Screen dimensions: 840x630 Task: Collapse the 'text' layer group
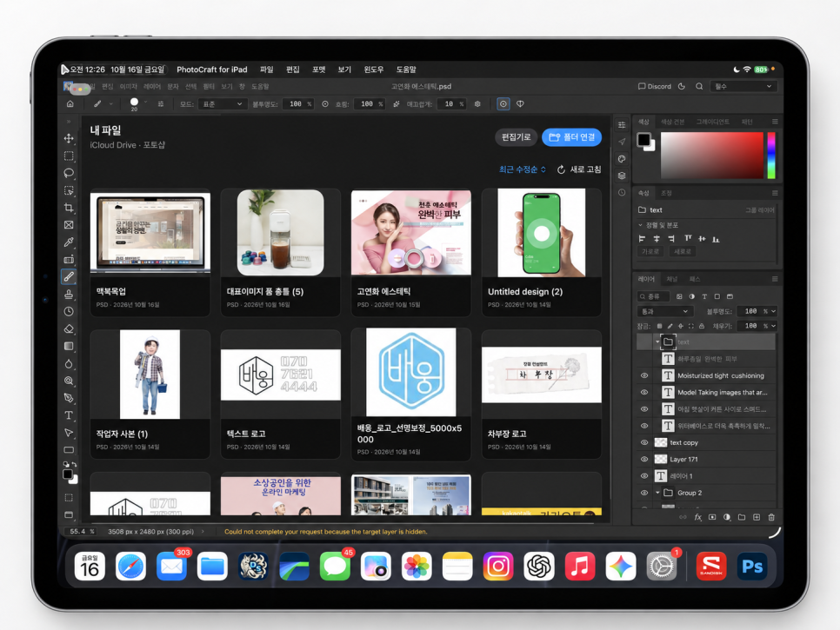657,342
